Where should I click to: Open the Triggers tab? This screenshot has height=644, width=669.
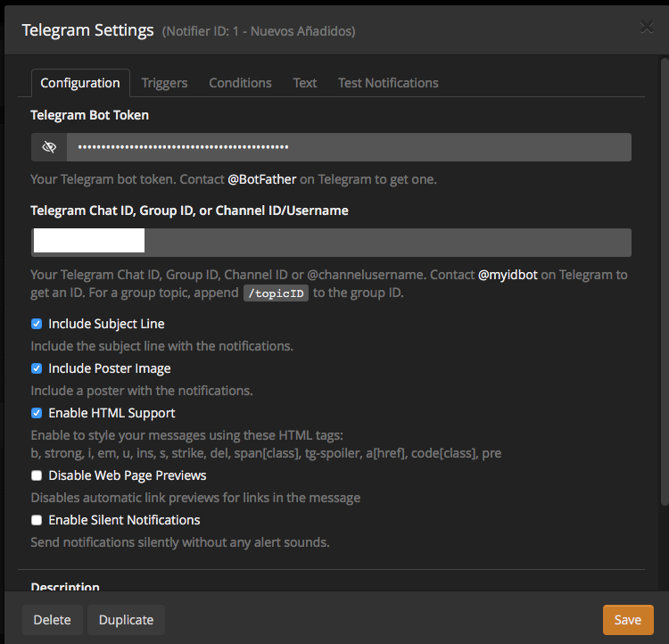164,83
